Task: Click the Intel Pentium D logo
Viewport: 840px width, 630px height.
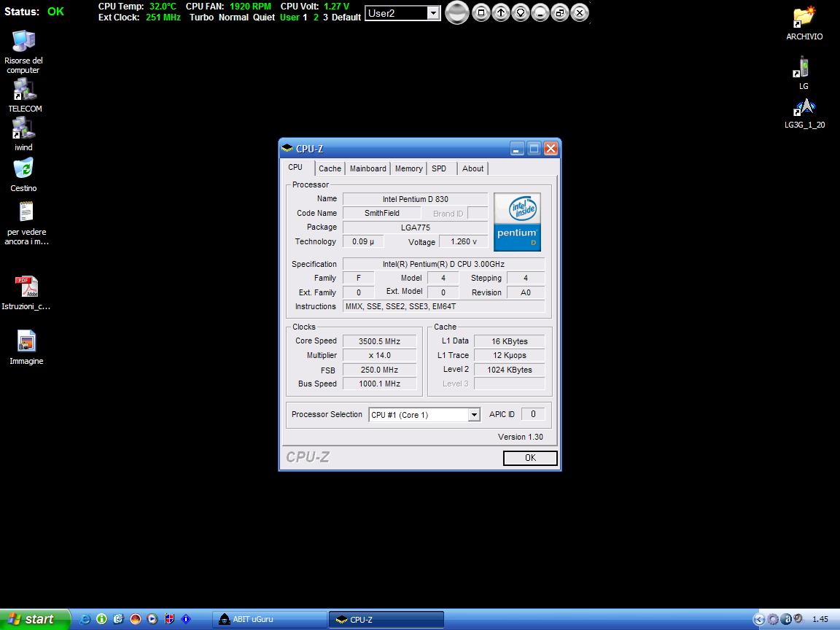Action: point(517,222)
